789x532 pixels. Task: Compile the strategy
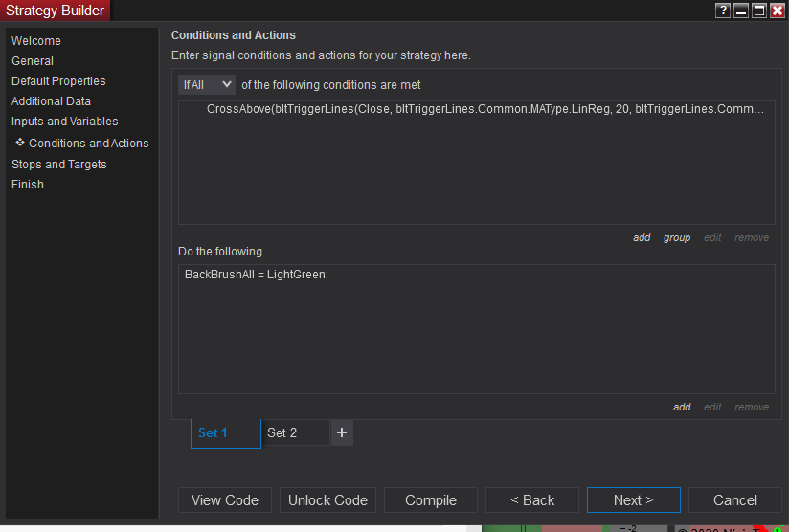point(431,499)
